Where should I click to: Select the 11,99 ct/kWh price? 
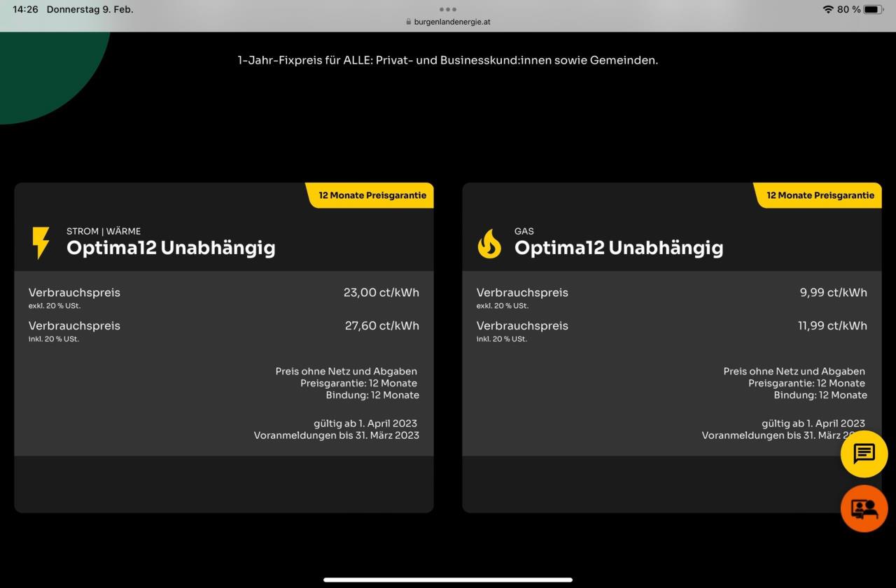tap(832, 325)
